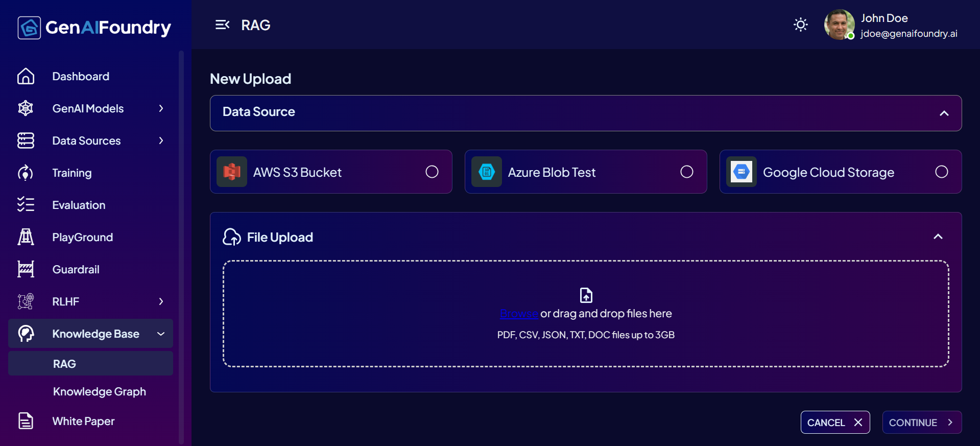Viewport: 980px width, 446px height.
Task: Select the Azure Blob Test radio button
Action: pyautogui.click(x=687, y=172)
